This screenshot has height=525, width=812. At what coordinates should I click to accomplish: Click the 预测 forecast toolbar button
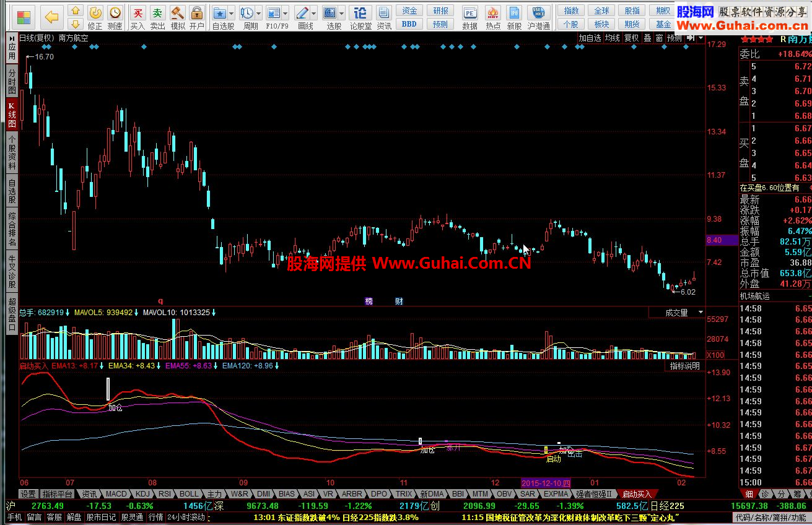click(x=440, y=24)
